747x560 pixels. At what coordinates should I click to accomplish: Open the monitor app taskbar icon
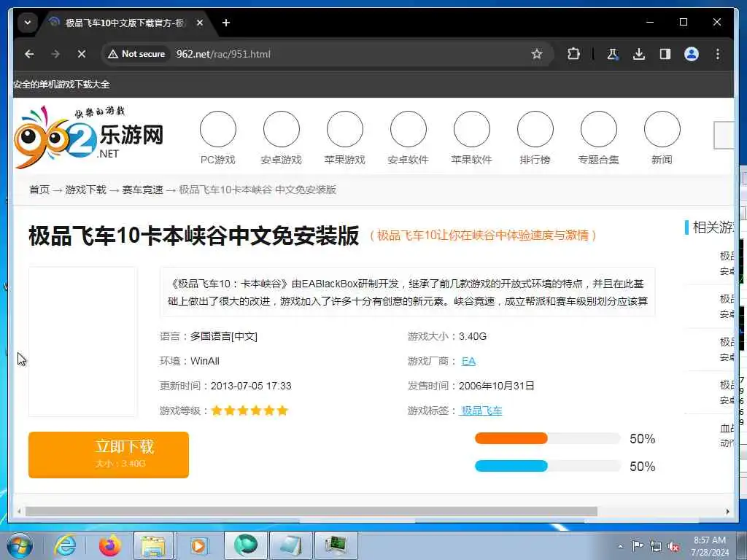point(336,545)
